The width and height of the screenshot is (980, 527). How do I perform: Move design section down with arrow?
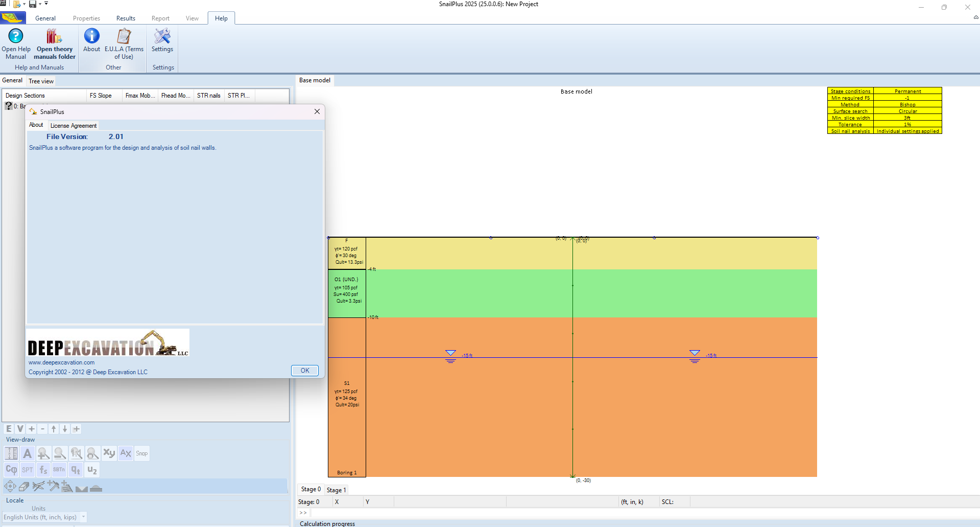pos(65,429)
